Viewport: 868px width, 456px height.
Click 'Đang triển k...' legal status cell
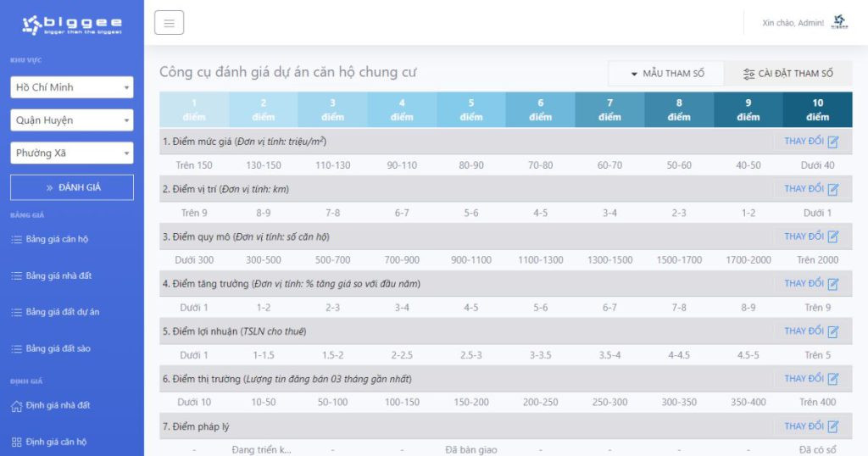click(261, 450)
